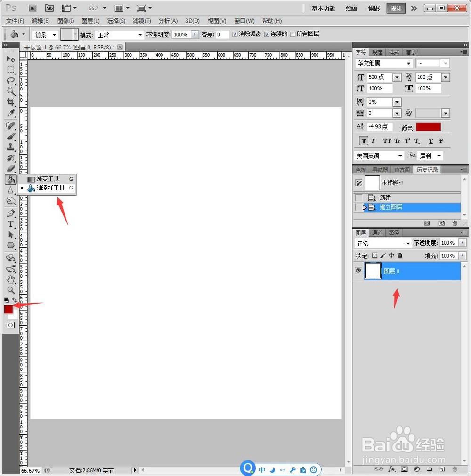Open the 犀利 anti-aliasing method dropdown

[x=430, y=156]
